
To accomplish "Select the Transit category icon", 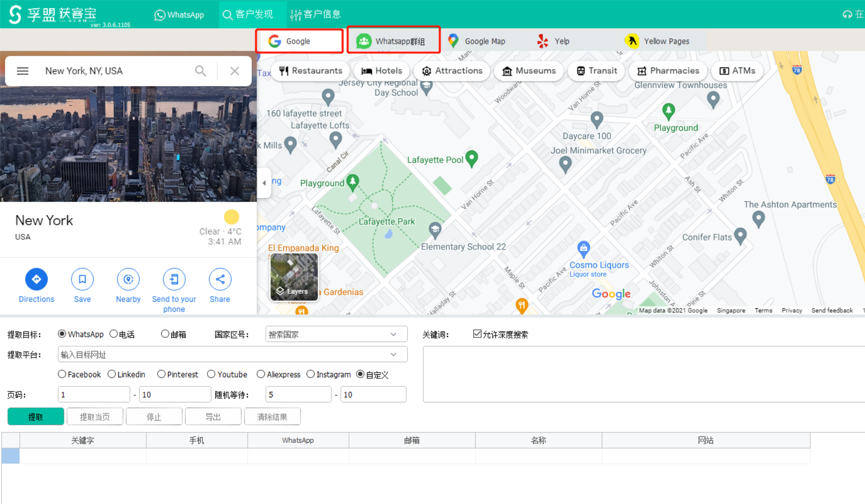I will (596, 70).
